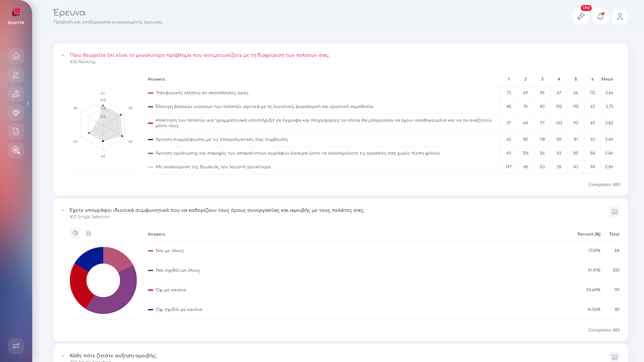Select the 'Ναι με όλους' answer row
Viewport: 644px width, 362px height.
tap(170, 250)
